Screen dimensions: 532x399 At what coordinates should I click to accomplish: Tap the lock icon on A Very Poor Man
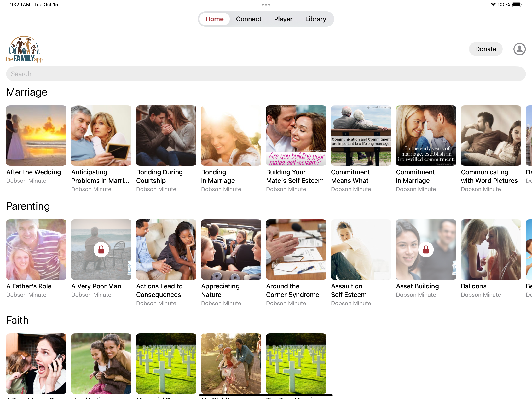point(101,250)
